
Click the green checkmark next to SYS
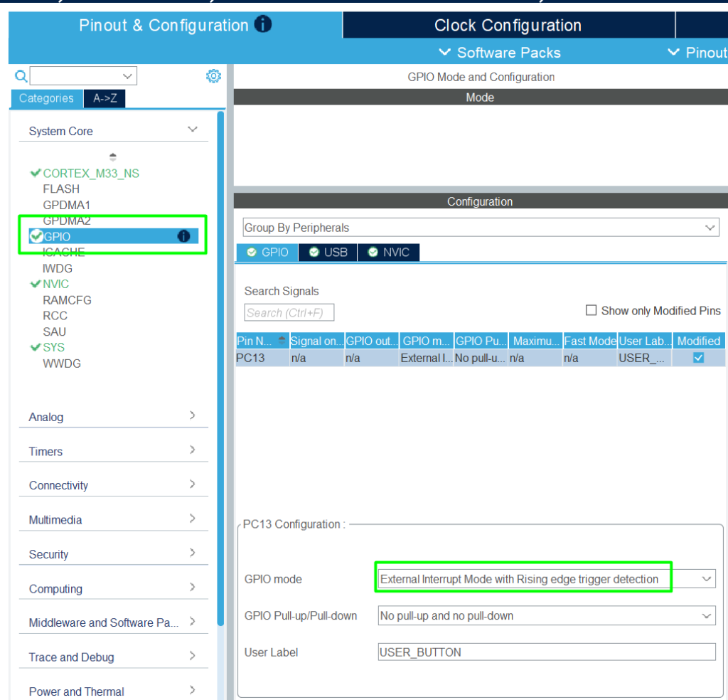pyautogui.click(x=35, y=347)
